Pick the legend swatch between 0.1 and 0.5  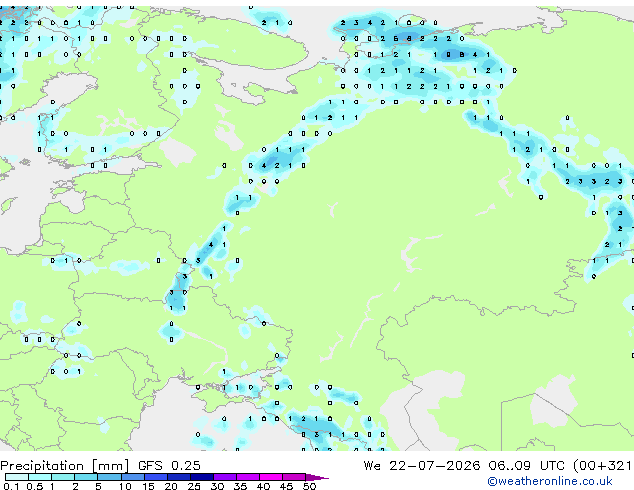click(x=17, y=477)
